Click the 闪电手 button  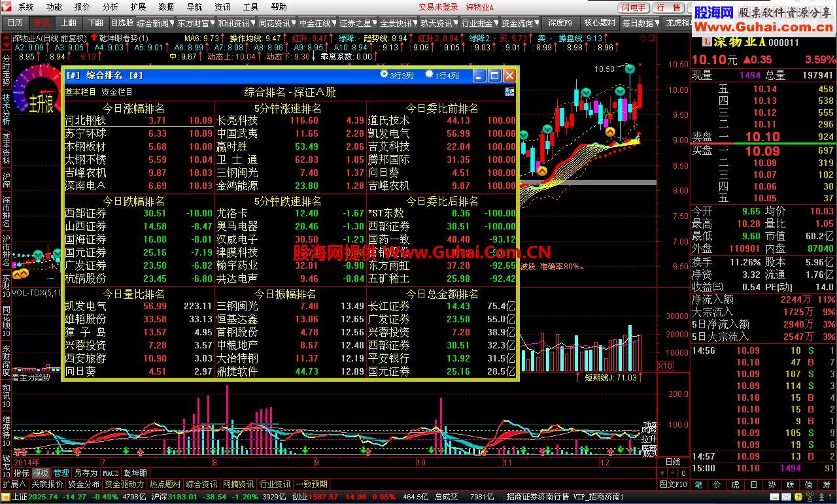click(x=634, y=8)
